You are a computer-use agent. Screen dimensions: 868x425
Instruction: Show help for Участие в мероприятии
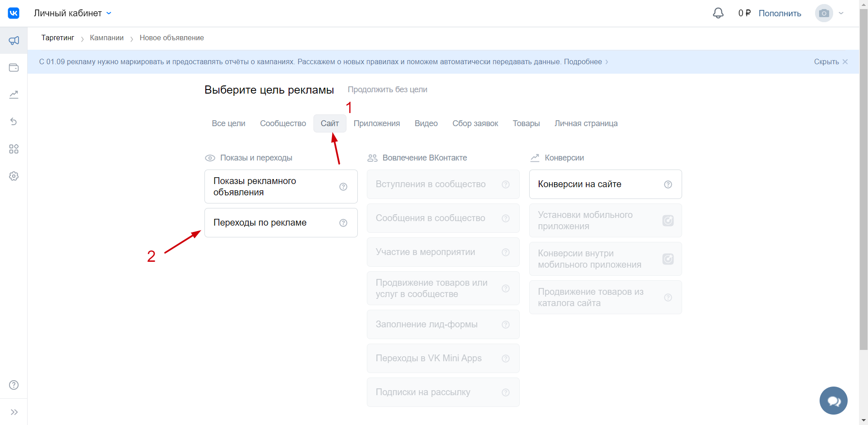pos(506,252)
